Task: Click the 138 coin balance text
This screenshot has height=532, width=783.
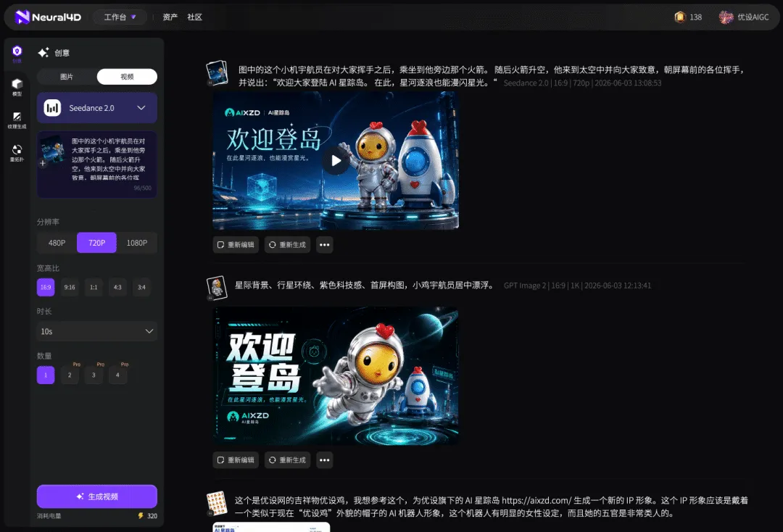Action: [x=695, y=17]
